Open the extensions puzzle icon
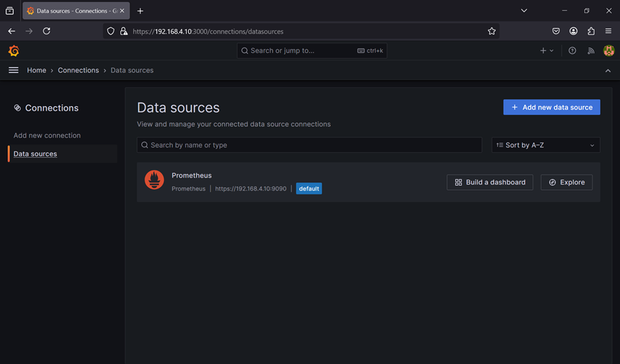620x364 pixels. click(591, 31)
